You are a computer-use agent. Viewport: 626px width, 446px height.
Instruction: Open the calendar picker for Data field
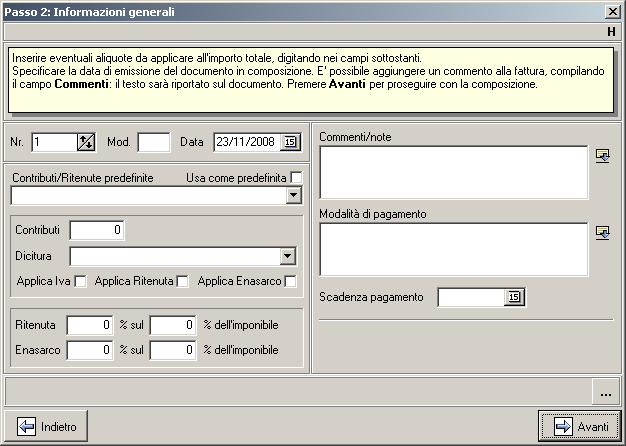click(x=290, y=142)
